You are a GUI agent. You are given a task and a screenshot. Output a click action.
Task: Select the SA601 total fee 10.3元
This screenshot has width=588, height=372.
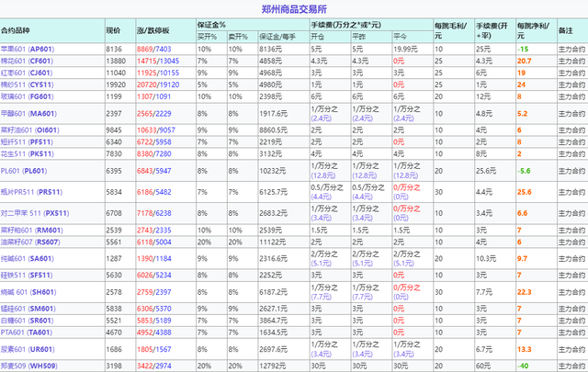point(486,259)
